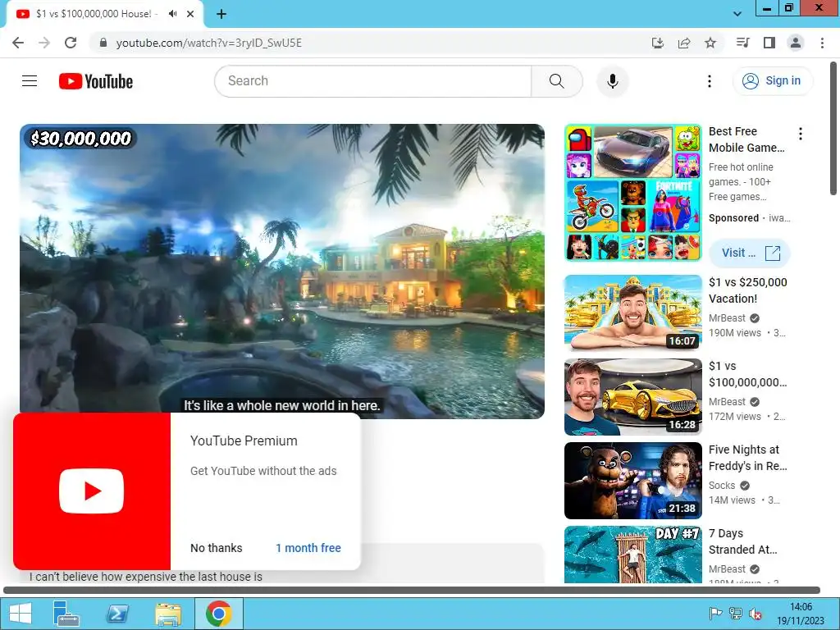Image resolution: width=840 pixels, height=630 pixels.
Task: Focus the YouTube Search field
Action: click(x=373, y=81)
